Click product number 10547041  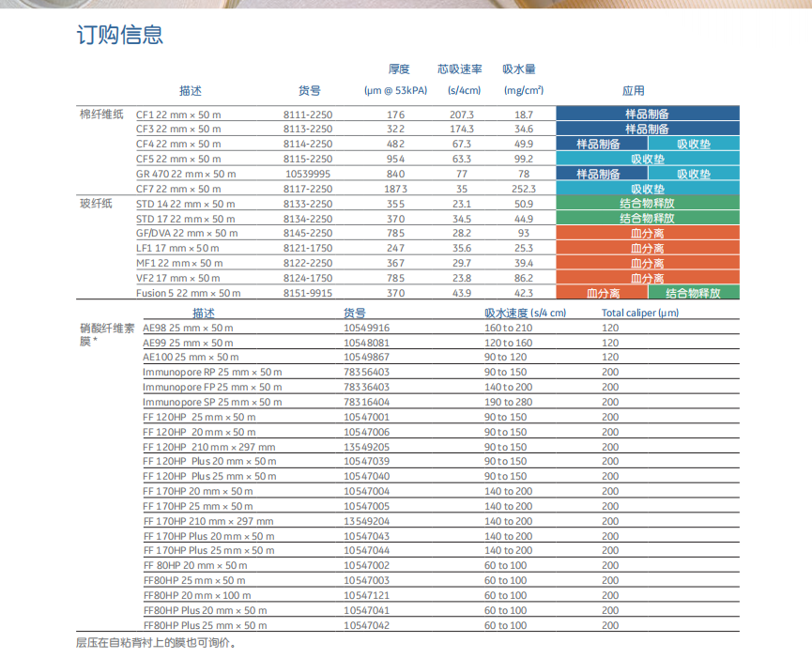tap(367, 611)
